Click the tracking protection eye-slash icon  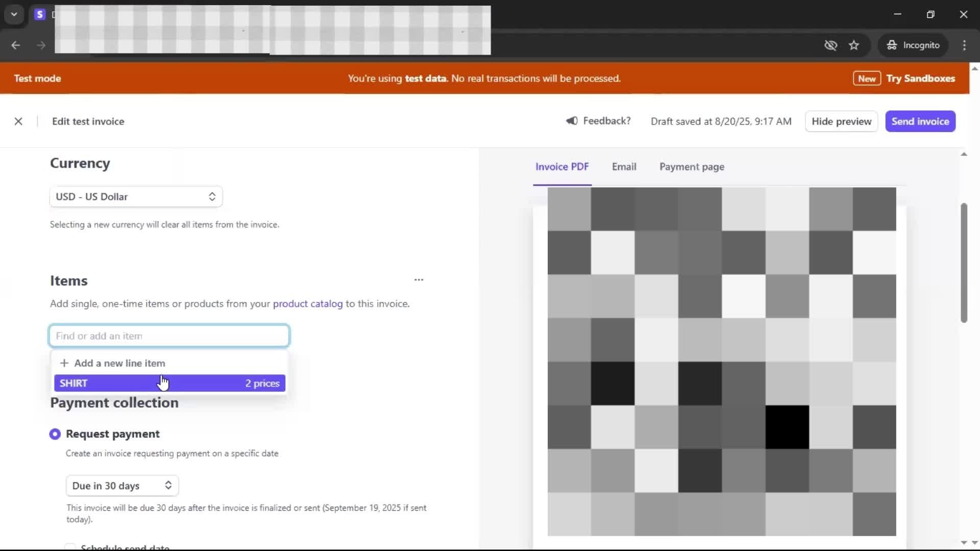[830, 45]
